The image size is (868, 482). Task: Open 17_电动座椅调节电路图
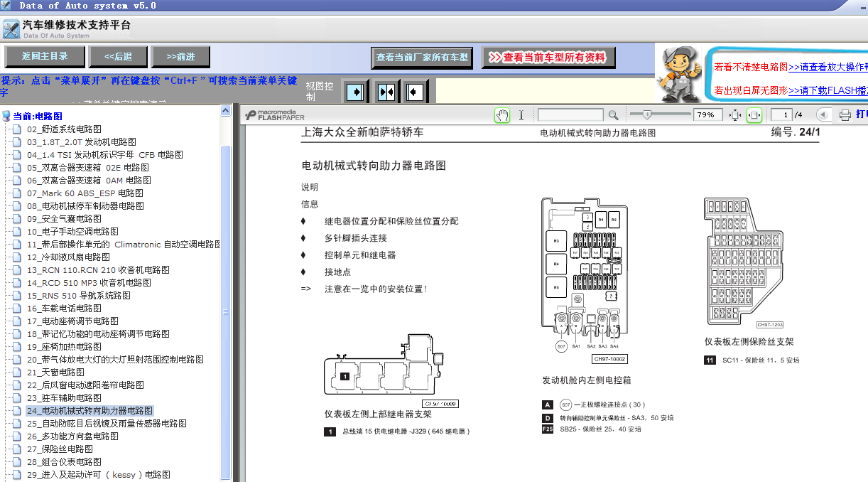(72, 321)
